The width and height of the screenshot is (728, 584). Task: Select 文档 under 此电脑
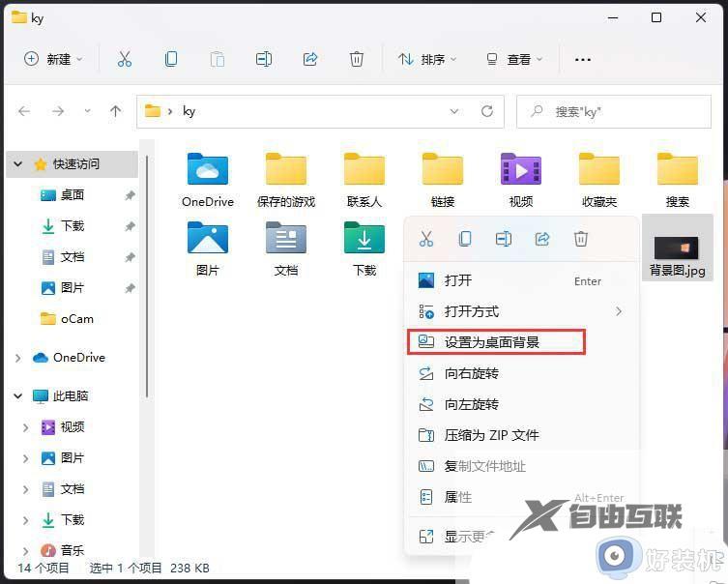click(72, 489)
